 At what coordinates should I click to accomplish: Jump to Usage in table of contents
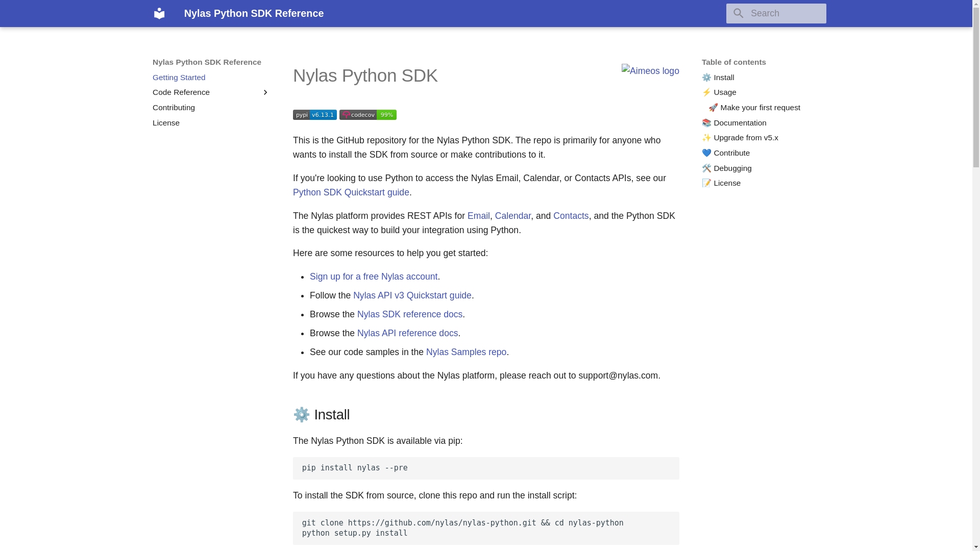point(719,92)
